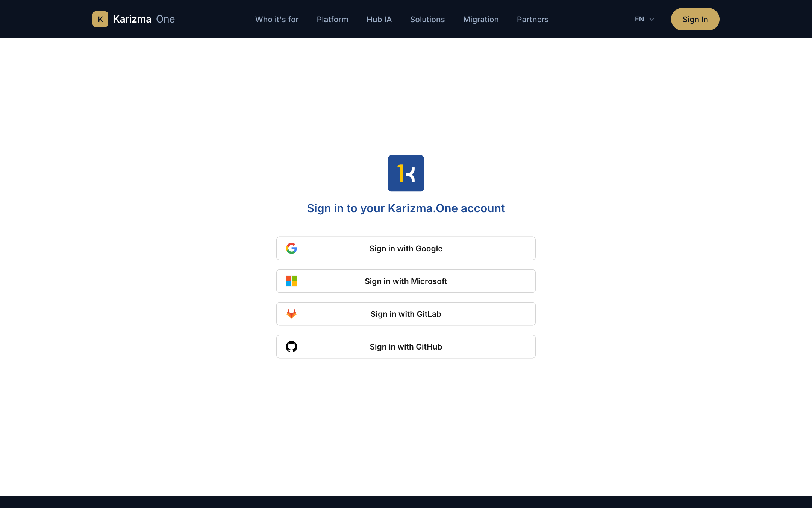Viewport: 812px width, 508px height.
Task: Choose Sign in with Google
Action: point(406,248)
